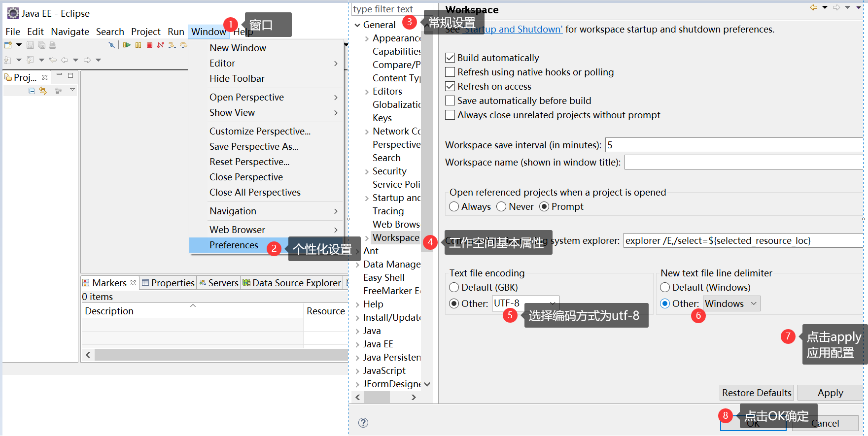Screen dimensions: 868x436
Task: Expand the Appearance tree node
Action: pos(367,38)
